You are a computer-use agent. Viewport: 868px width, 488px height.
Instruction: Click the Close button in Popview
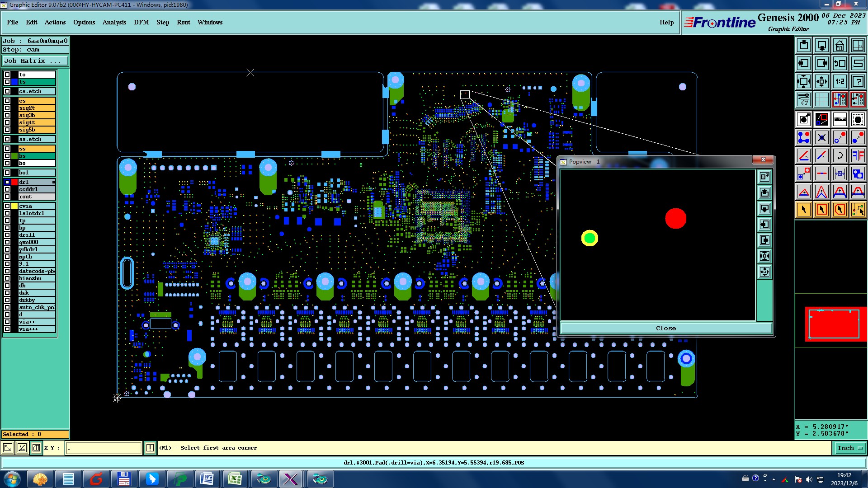665,328
